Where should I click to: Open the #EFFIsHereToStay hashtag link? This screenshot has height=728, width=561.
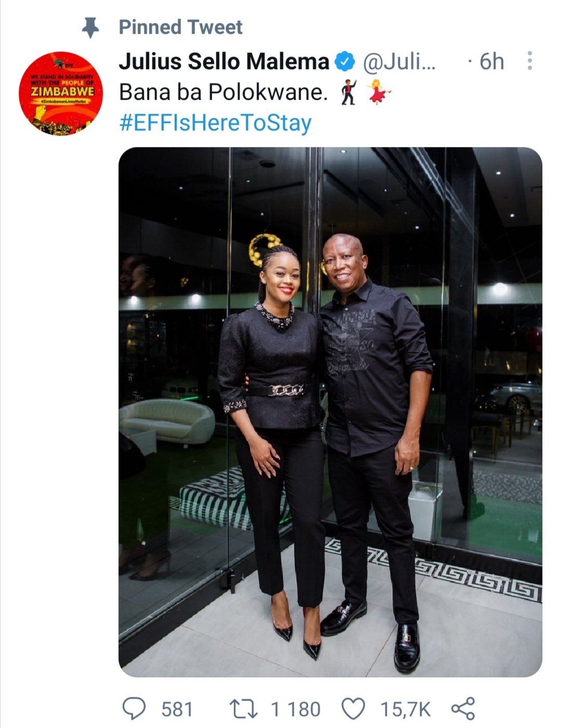click(216, 123)
